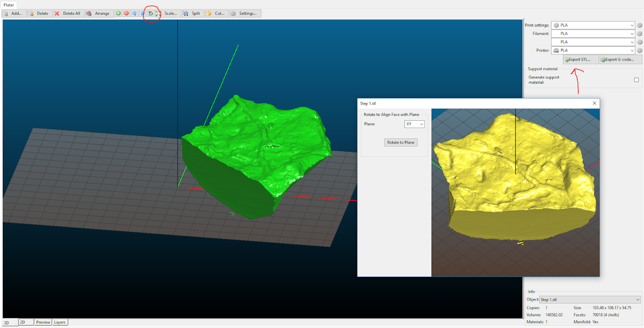This screenshot has width=644, height=328.
Task: Click the rotate face to plane icon
Action: [151, 13]
